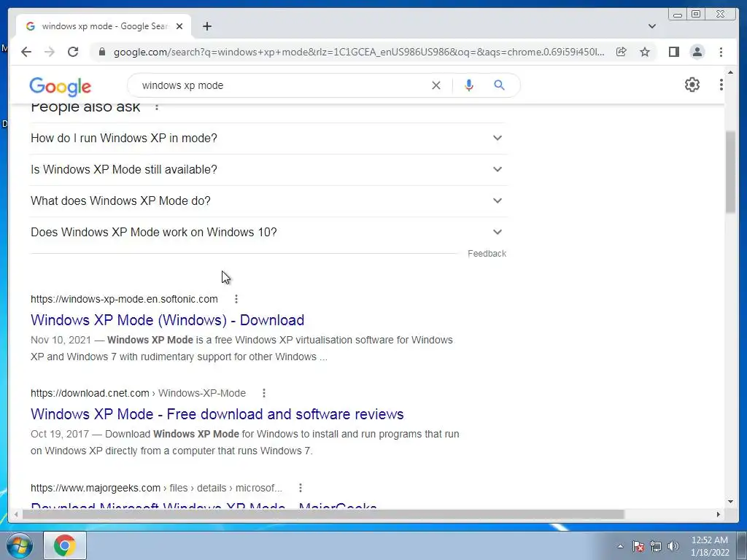747x560 pixels.
Task: Open "Windows XP Mode (Windows) - Download" result
Action: [x=168, y=320]
